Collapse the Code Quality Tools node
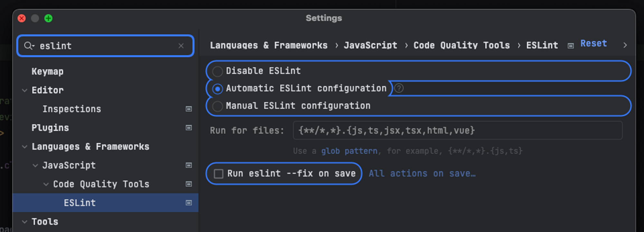The width and height of the screenshot is (644, 232). coord(46,184)
